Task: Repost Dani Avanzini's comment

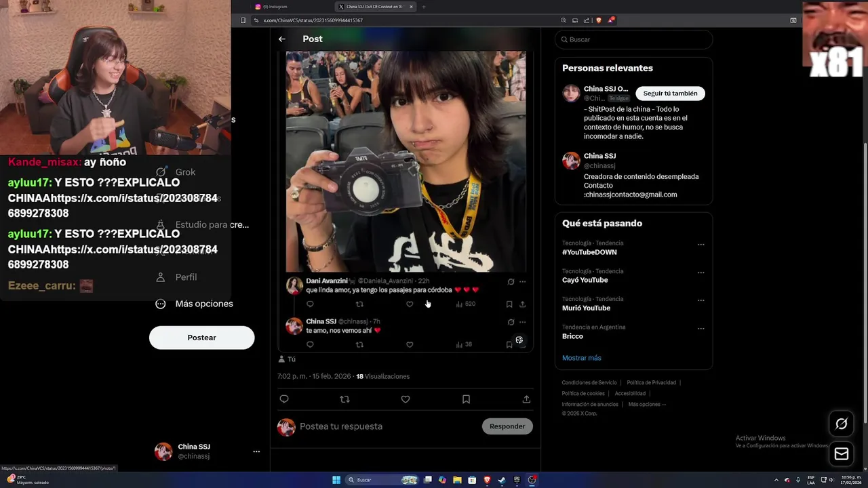Action: (x=359, y=304)
